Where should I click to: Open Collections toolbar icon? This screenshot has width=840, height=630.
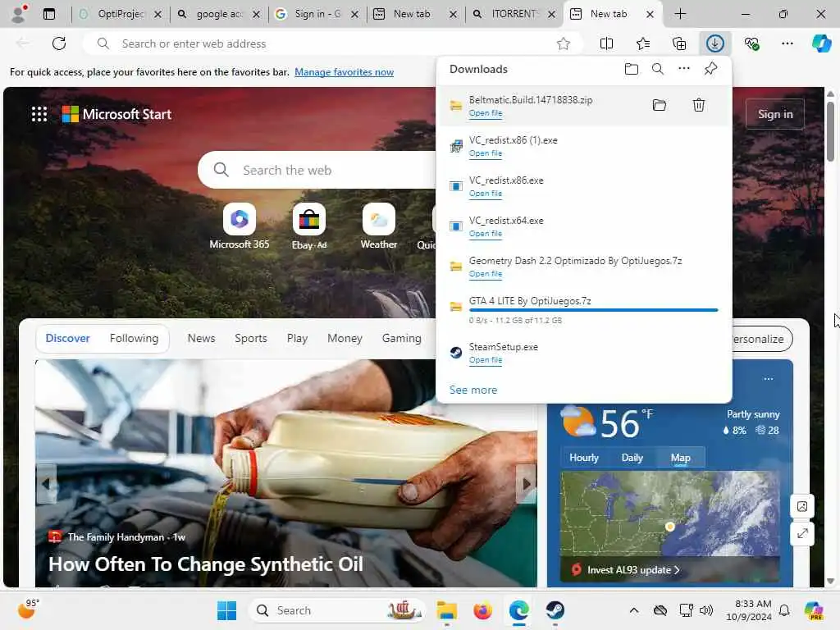coord(678,43)
